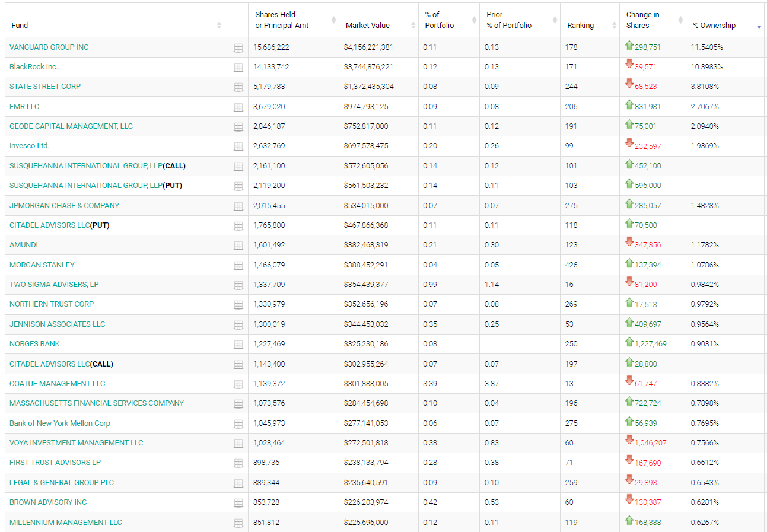Viewport: 767px width, 532px height.
Task: Open STATE STREET CORP fund link
Action: (x=45, y=87)
